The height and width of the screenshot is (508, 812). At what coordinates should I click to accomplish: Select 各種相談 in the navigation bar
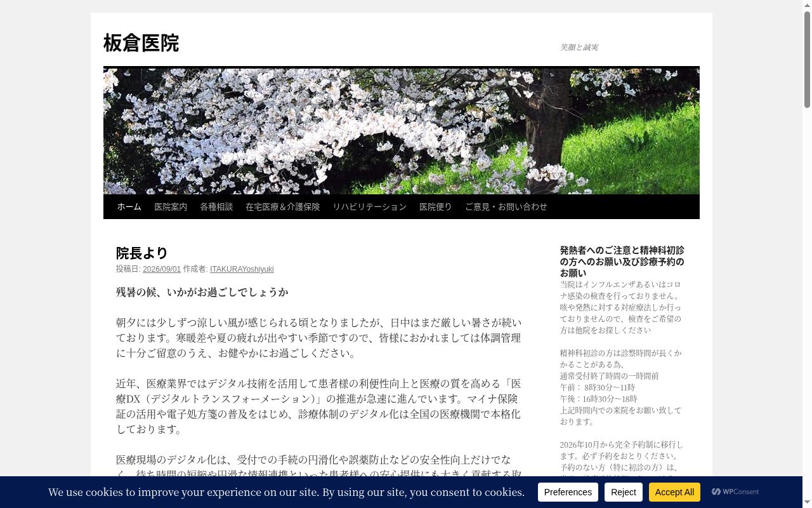[216, 207]
